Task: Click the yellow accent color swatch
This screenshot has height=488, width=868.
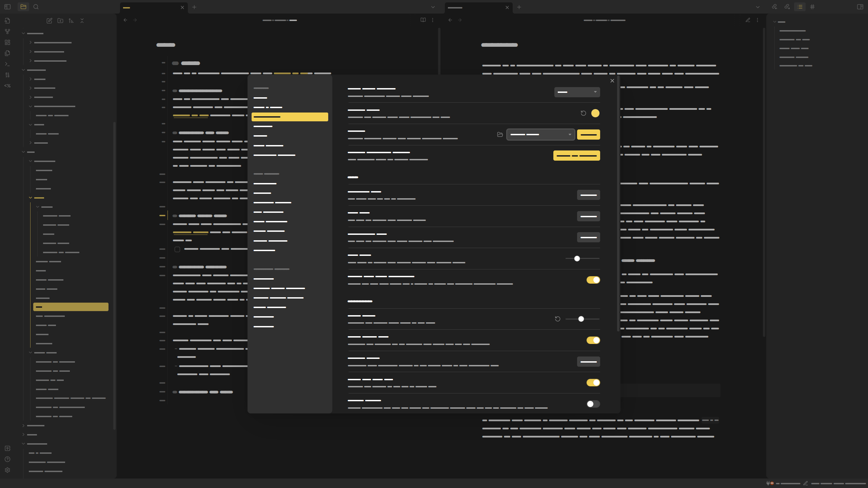Action: pos(595,113)
